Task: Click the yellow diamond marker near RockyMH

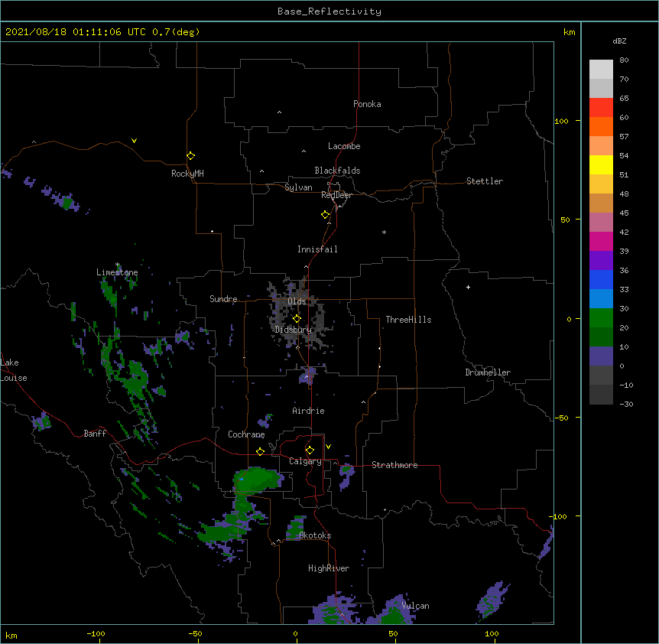Action: (x=191, y=156)
